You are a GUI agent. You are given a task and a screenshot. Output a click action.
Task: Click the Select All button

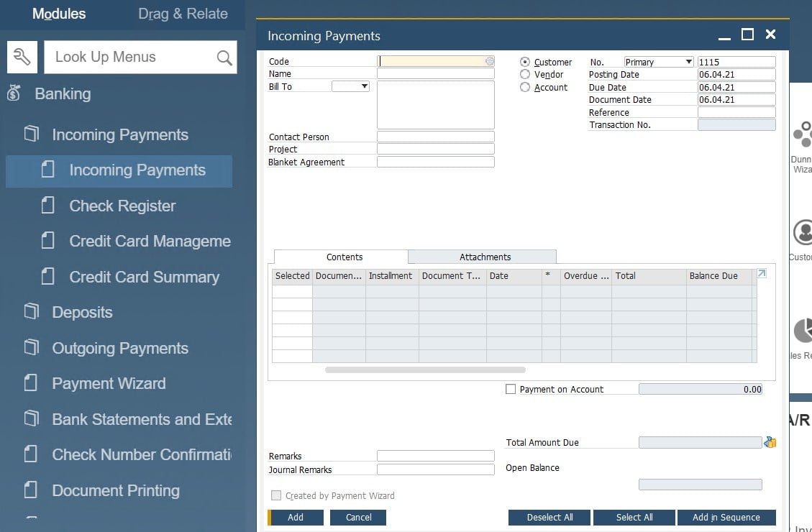634,517
